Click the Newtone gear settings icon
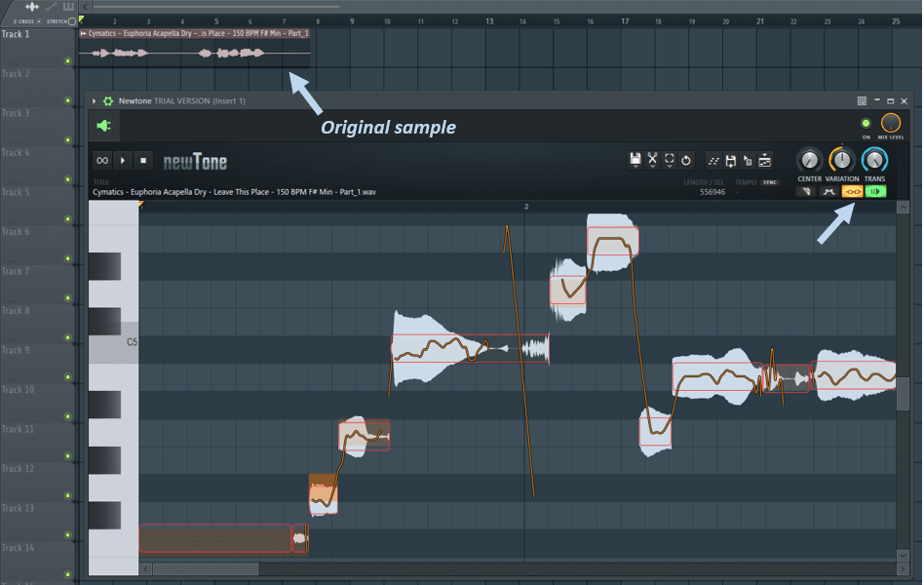 pos(108,100)
